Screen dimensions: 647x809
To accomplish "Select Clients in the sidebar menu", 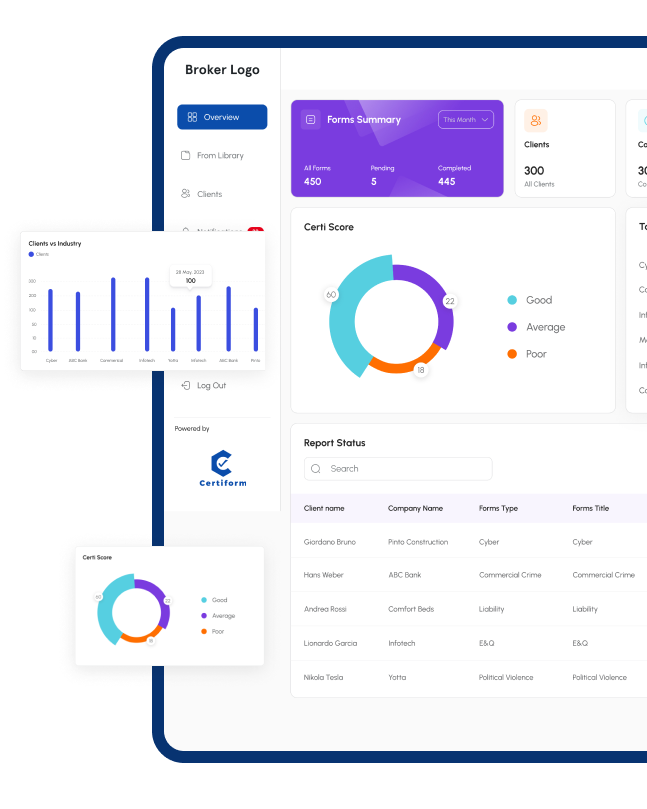I will tap(210, 194).
